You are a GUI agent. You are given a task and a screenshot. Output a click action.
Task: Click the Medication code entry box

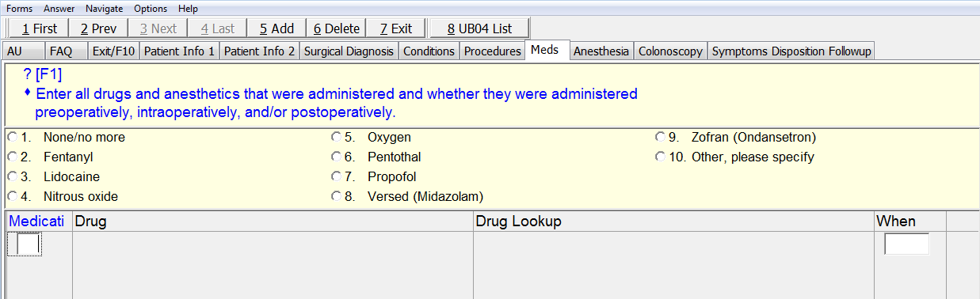click(x=28, y=244)
